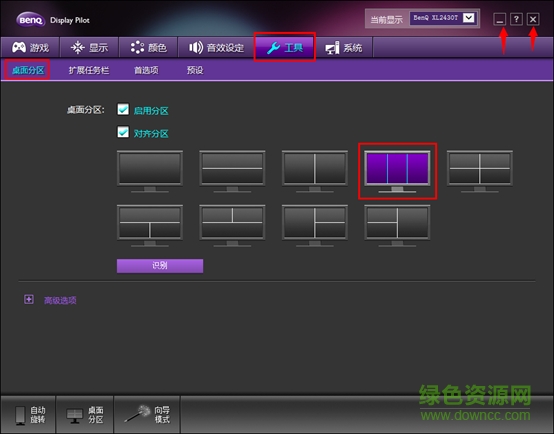Click the 启用分区 label text

click(x=151, y=111)
